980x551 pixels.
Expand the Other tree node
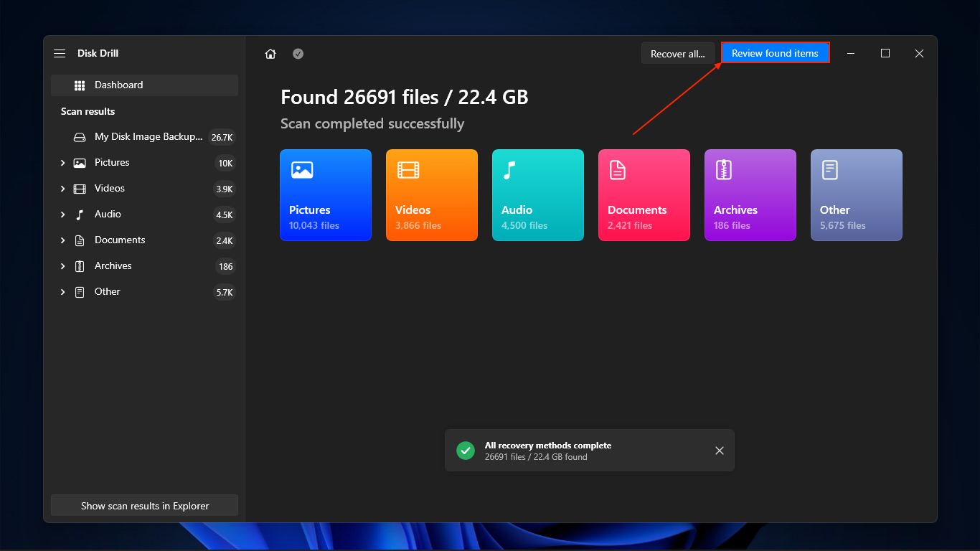63,292
